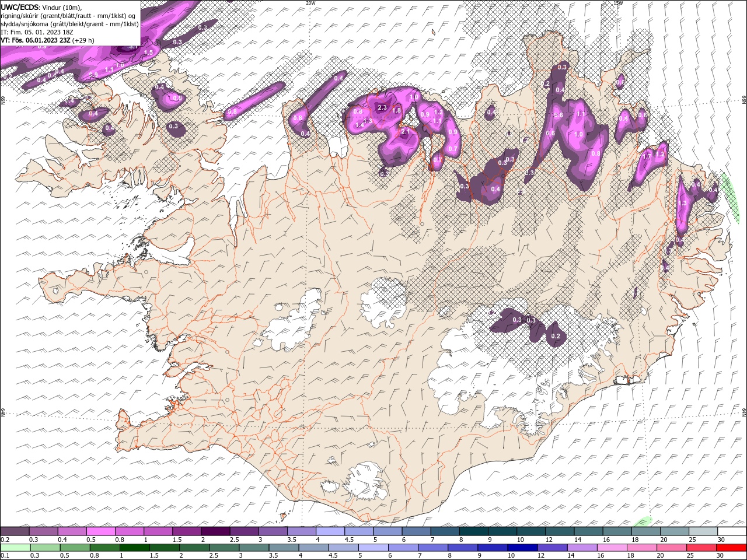Pick the 25 pale gray upper legend swatch
This screenshot has height=560, width=747.
point(702,531)
